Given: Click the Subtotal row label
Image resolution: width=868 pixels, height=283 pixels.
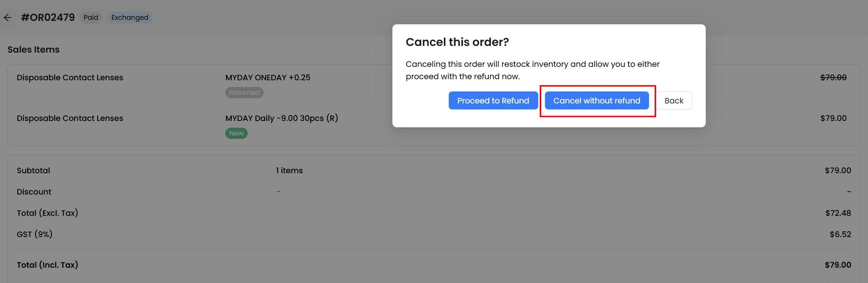Looking at the screenshot, I should coord(33,171).
